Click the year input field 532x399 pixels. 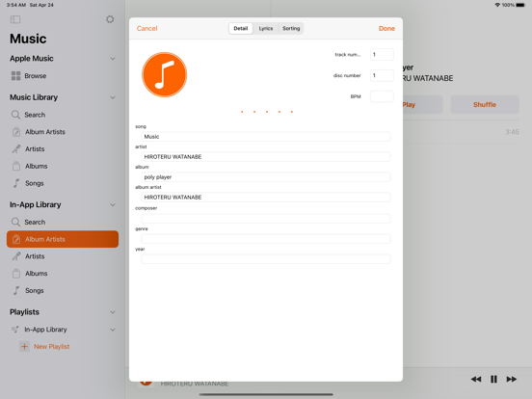[x=266, y=259]
